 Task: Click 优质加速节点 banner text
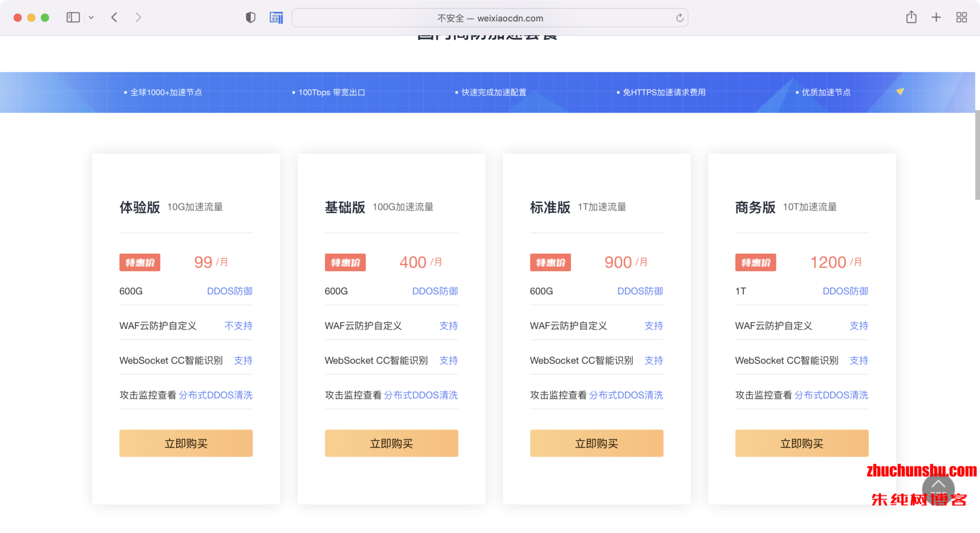coord(826,92)
